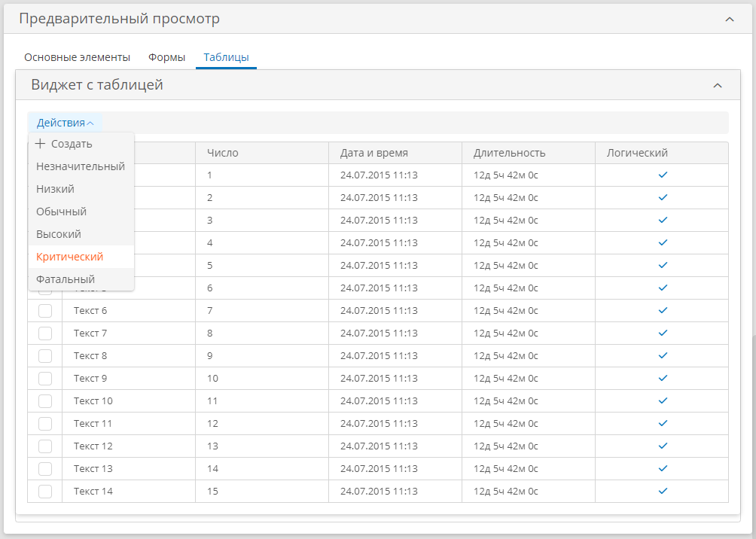Toggle the Текст 11 row checkbox
The image size is (756, 539).
coord(45,424)
